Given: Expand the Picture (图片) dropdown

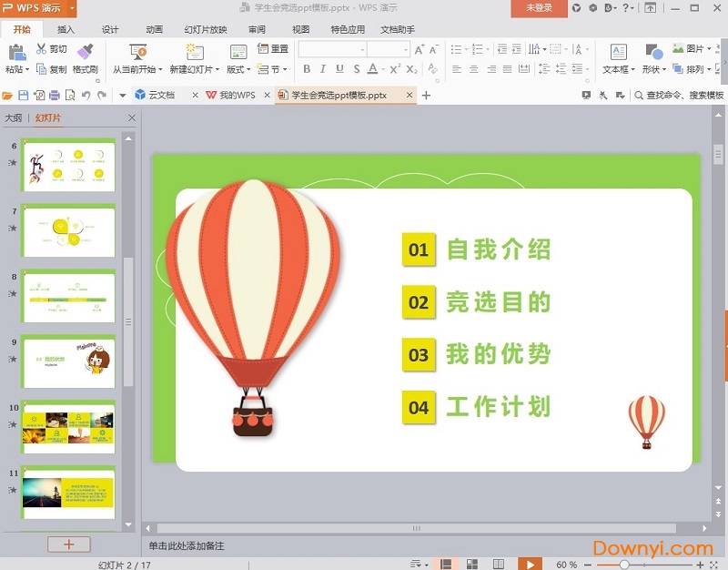Looking at the screenshot, I should tap(692, 49).
